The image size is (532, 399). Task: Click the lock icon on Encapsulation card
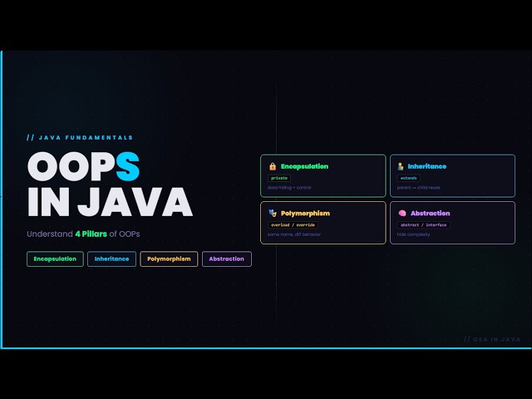click(273, 166)
